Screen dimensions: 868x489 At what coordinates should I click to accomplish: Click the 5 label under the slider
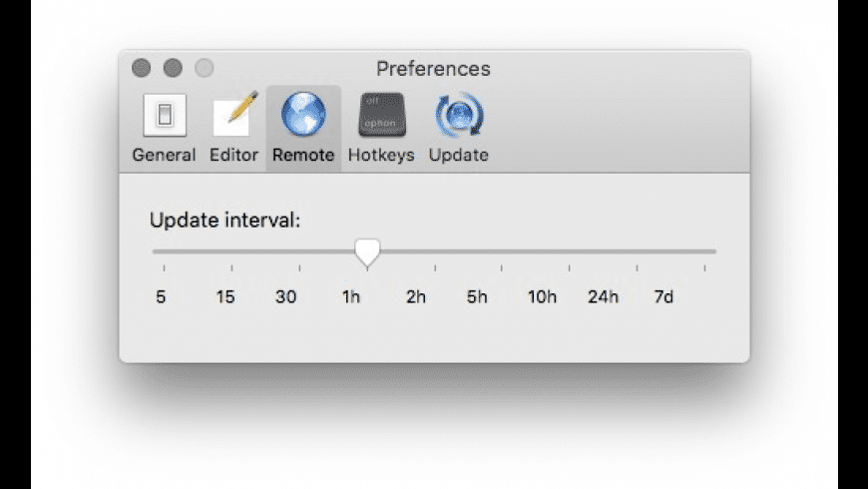(161, 297)
